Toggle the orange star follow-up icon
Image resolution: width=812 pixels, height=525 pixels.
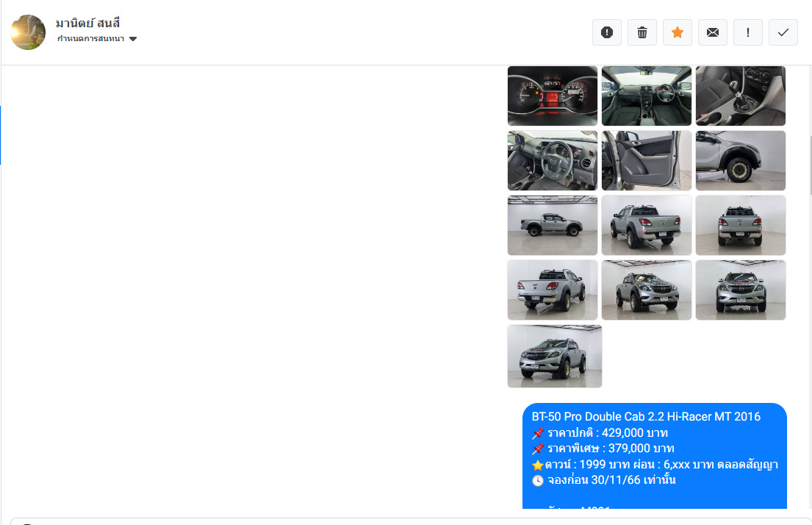[677, 32]
